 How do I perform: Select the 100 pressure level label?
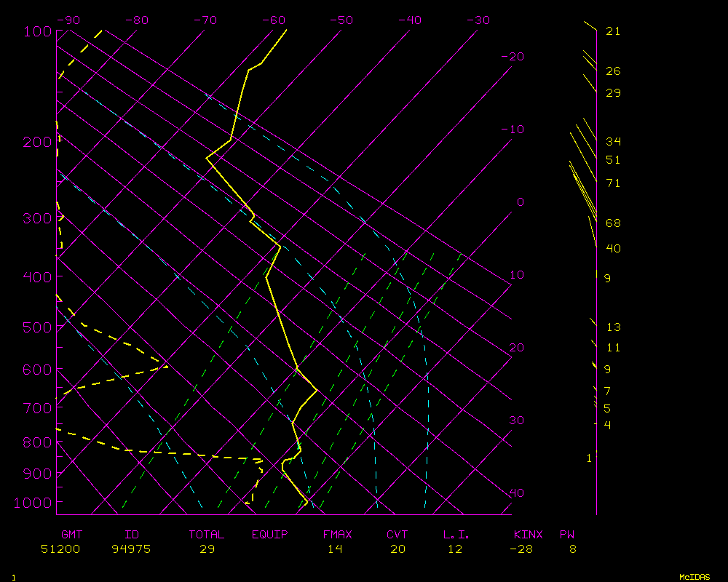(x=37, y=31)
